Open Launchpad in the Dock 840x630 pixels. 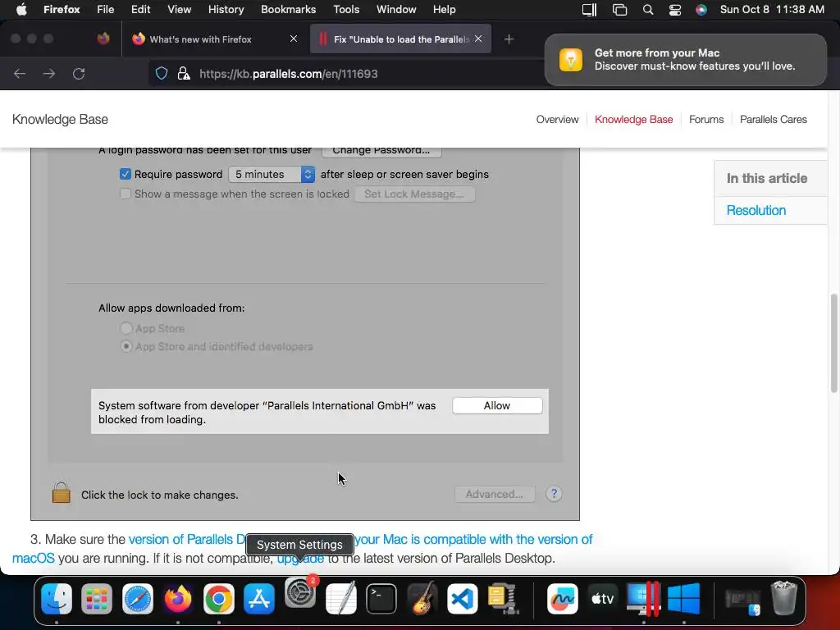(x=97, y=598)
